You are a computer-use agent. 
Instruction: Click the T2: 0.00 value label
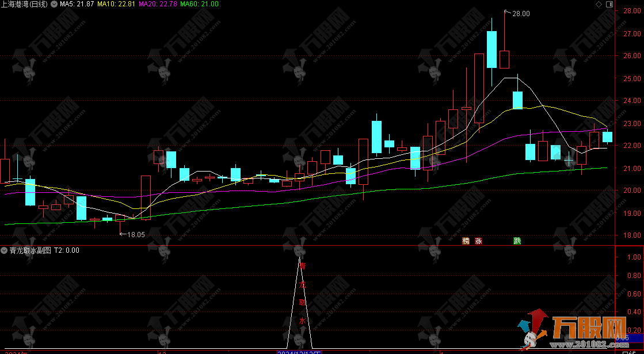click(x=67, y=250)
